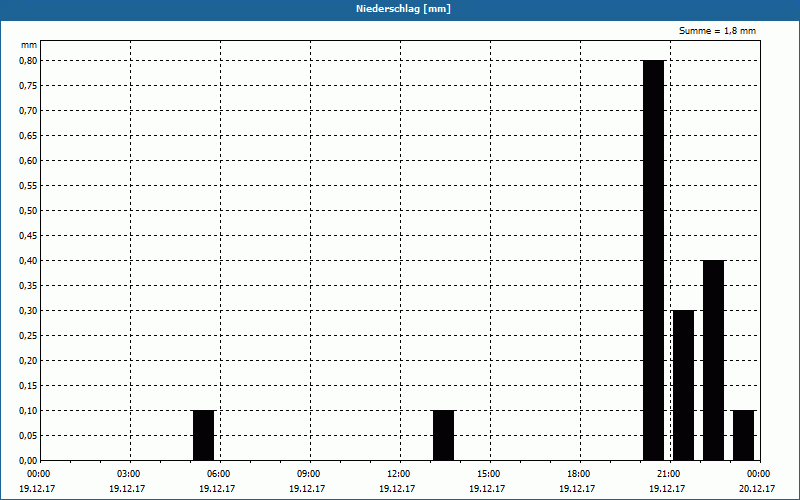Viewport: 800px width, 500px height.
Task: Click the 0,40 y-axis label
Action: [28, 261]
